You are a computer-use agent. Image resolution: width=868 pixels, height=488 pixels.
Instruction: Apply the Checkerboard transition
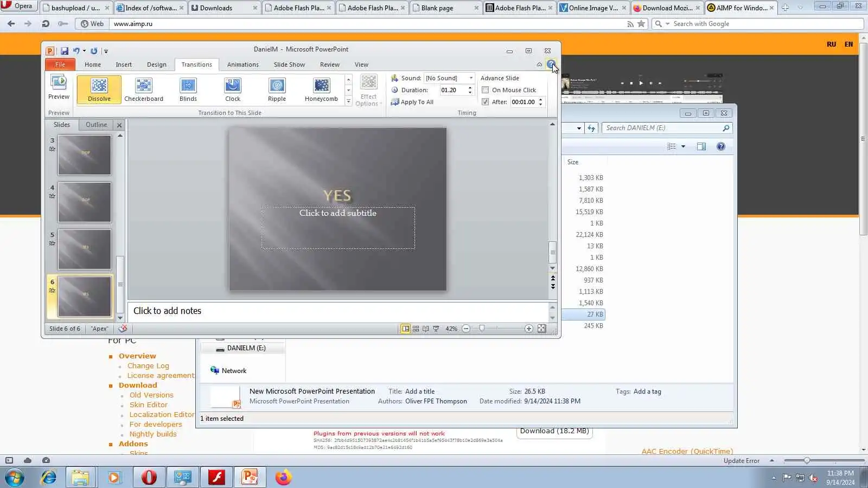[x=144, y=89]
